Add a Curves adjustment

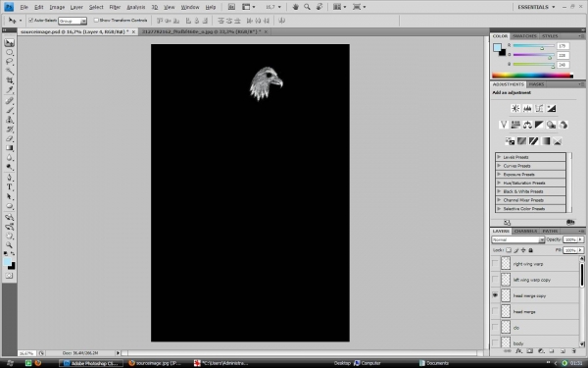[539, 109]
